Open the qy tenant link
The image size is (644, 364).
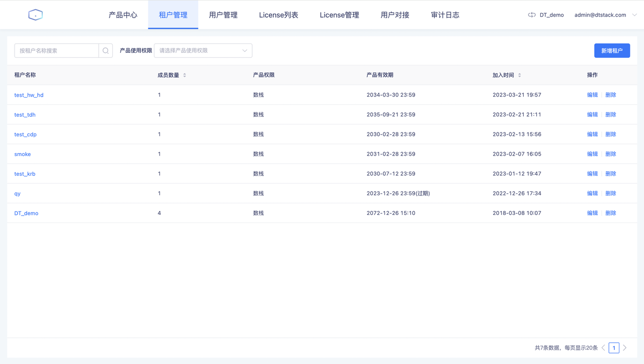pos(18,193)
